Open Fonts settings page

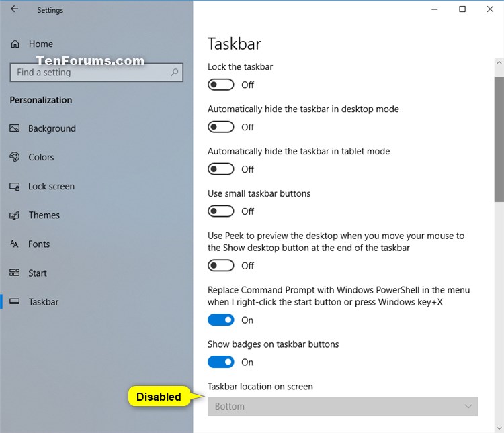pyautogui.click(x=39, y=244)
